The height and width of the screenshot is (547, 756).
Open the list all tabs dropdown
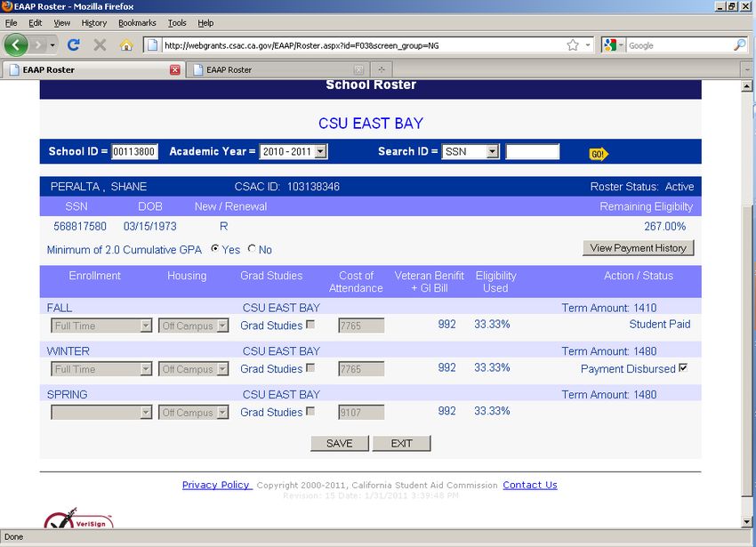747,69
